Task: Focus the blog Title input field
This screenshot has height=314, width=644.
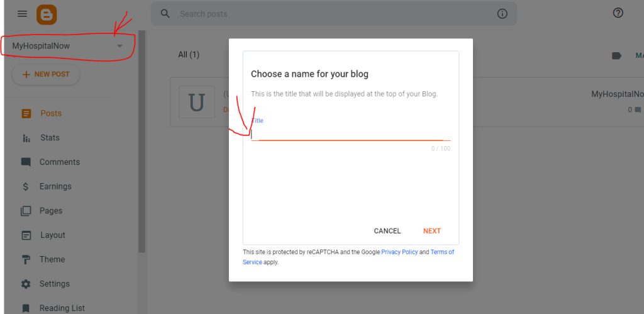Action: click(351, 134)
